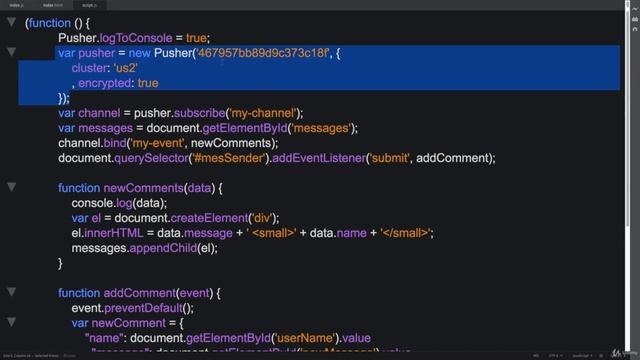
Task: Fold the 'function newComments(data)' block
Action: click(x=11, y=187)
